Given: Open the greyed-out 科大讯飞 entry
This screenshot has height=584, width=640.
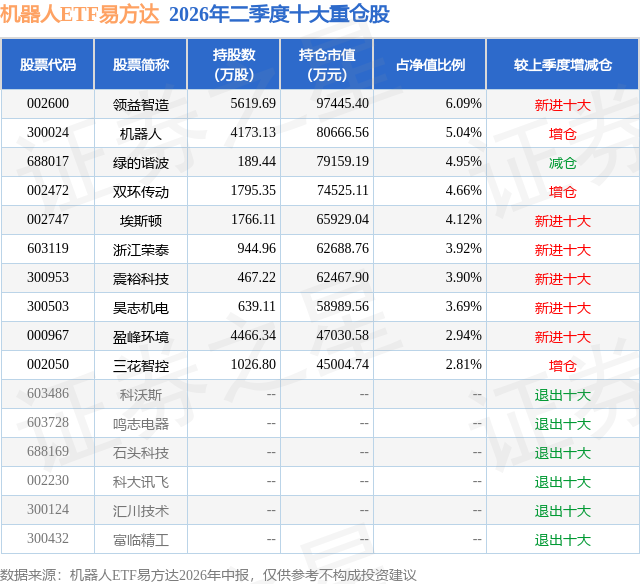Looking at the screenshot, I should 141,482.
